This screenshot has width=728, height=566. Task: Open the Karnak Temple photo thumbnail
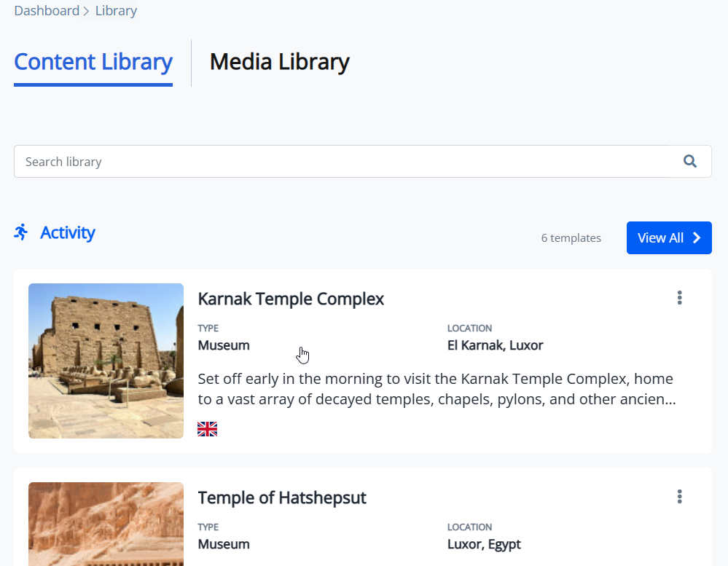(x=106, y=361)
